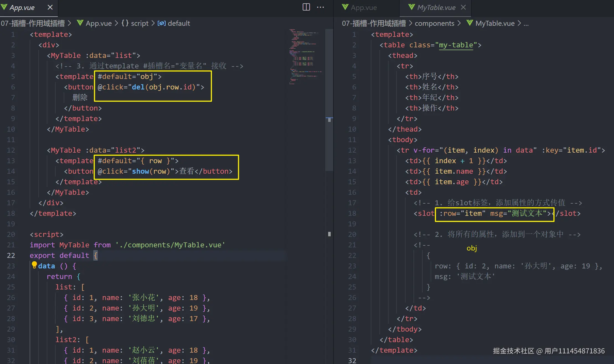
Task: Click the lightbulb quick-fix icon
Action: pos(34,265)
